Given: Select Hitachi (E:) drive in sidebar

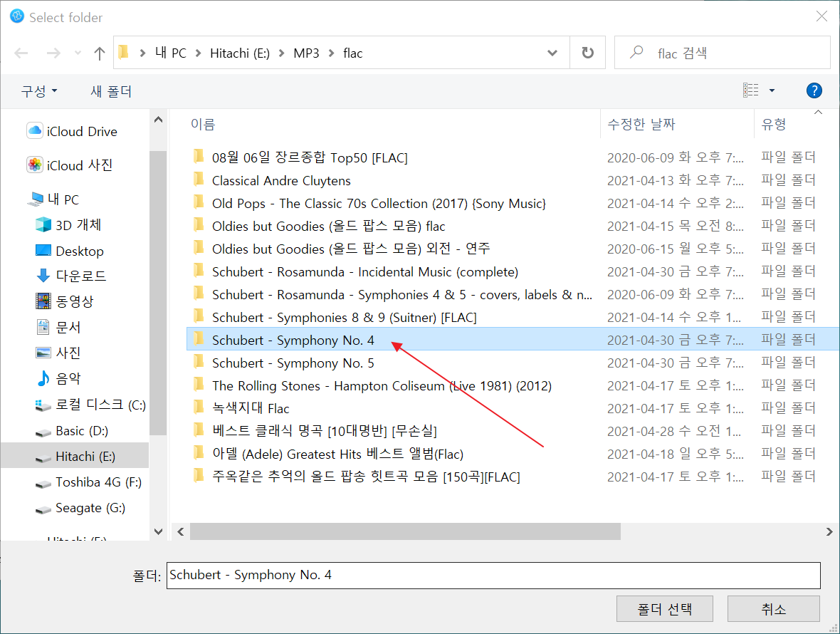Looking at the screenshot, I should (x=75, y=457).
